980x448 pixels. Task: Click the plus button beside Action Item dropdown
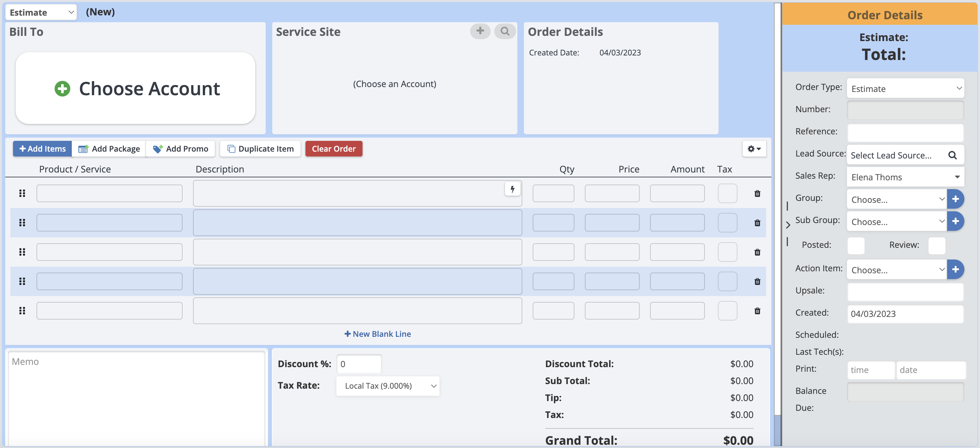click(955, 270)
